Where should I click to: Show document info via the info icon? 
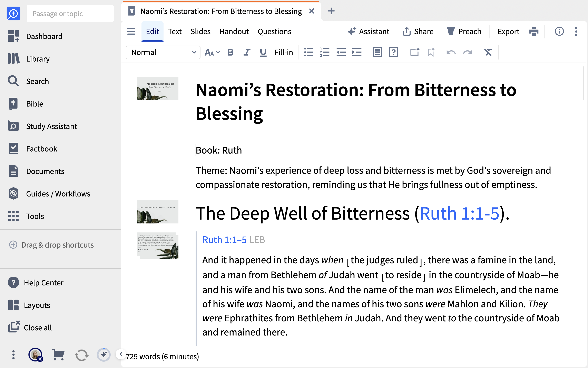point(559,31)
